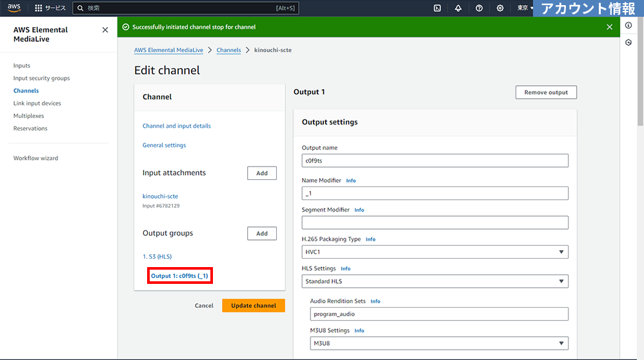Launch the CloudShell icon in header

point(437,8)
